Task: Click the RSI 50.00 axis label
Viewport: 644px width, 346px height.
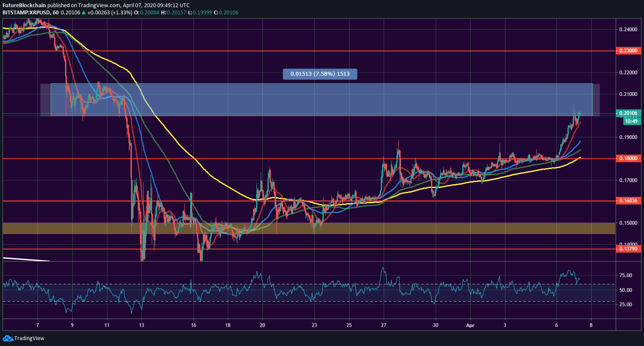Action: [625, 290]
